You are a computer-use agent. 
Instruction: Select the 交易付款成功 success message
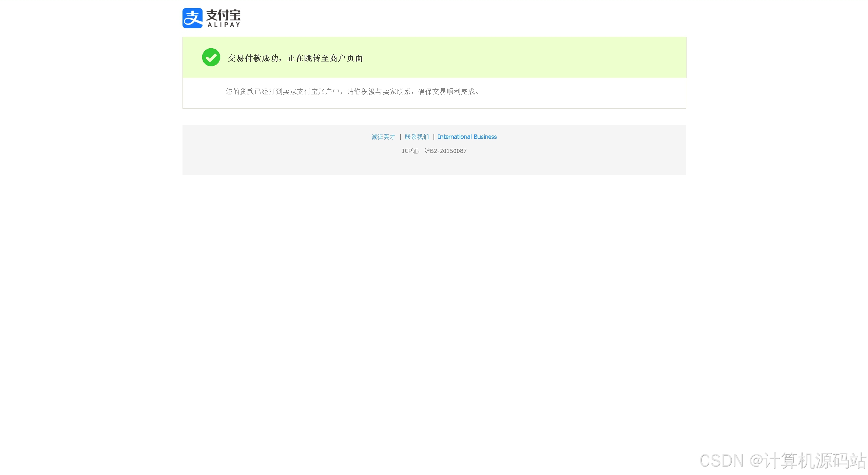coord(295,58)
